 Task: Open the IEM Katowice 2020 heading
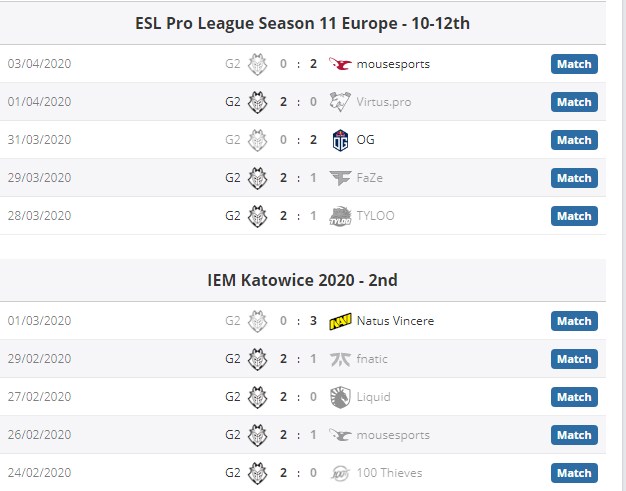302,280
